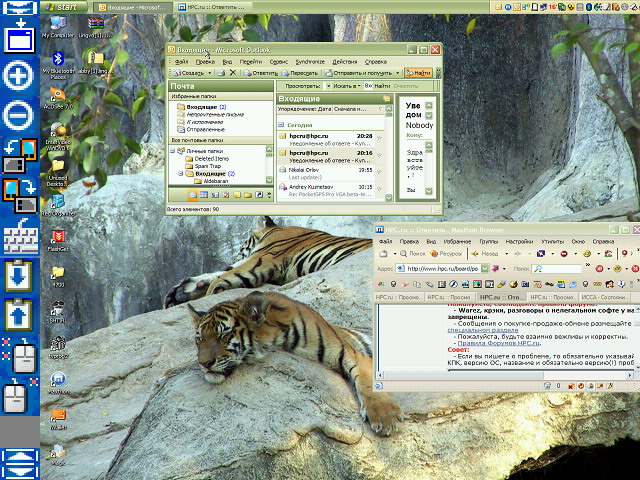
Task: Click Правила Форумов HPC.ru link
Action: [x=499, y=343]
